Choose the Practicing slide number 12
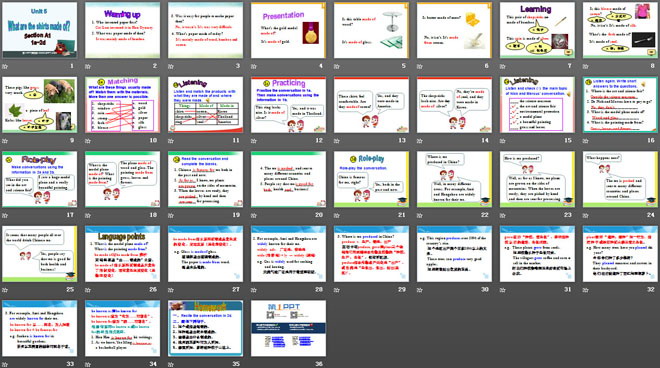Image resolution: width=660 pixels, height=368 pixels. (288, 105)
